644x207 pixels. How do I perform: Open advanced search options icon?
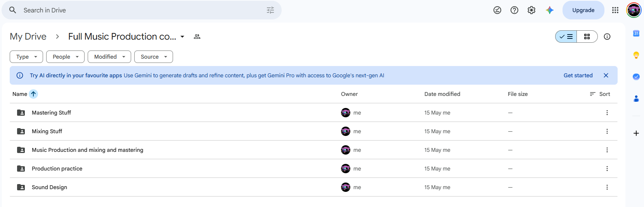(x=270, y=10)
